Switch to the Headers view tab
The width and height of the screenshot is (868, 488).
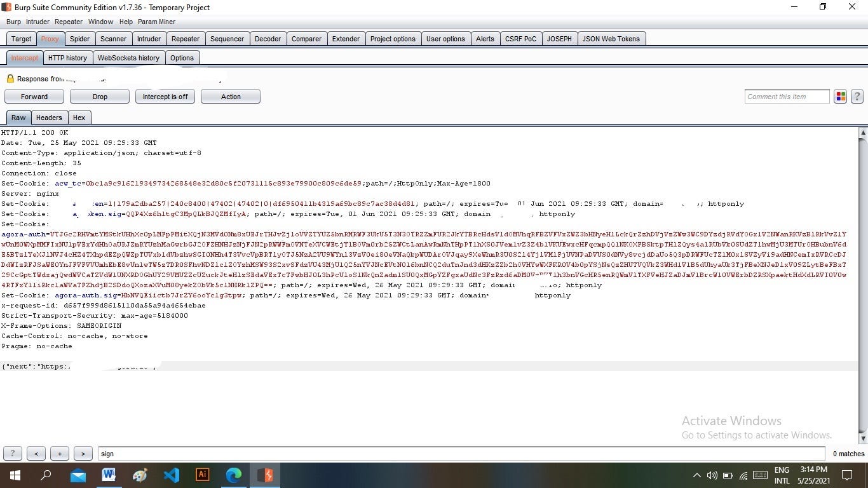(x=49, y=118)
